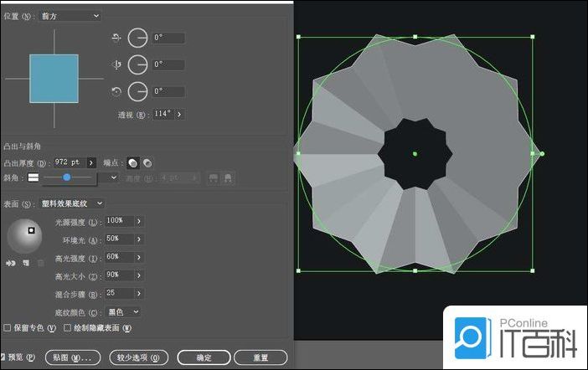This screenshot has height=370, width=588.
Task: Toggle the 预览 preview checkbox
Action: (3, 357)
